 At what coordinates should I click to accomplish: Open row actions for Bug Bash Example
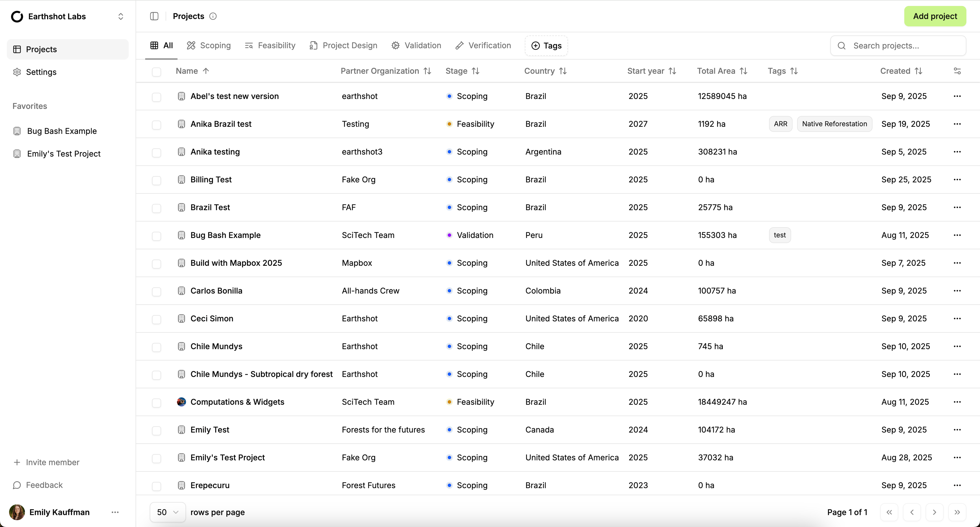point(957,235)
